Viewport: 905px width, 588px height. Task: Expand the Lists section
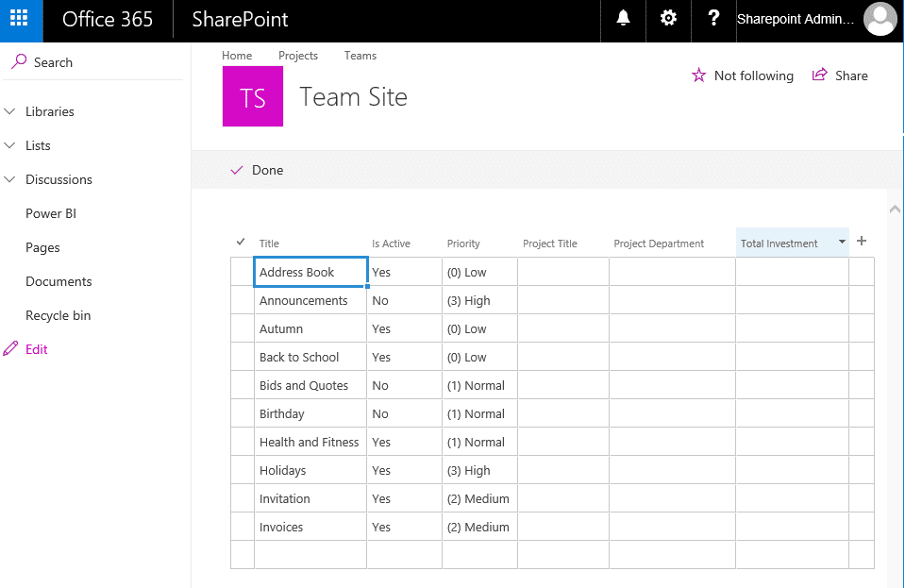point(9,145)
